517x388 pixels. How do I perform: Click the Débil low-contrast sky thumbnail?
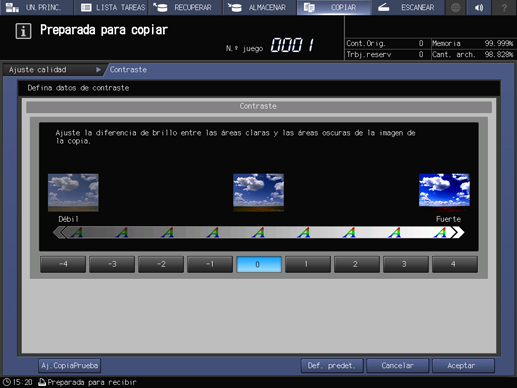pyautogui.click(x=73, y=192)
